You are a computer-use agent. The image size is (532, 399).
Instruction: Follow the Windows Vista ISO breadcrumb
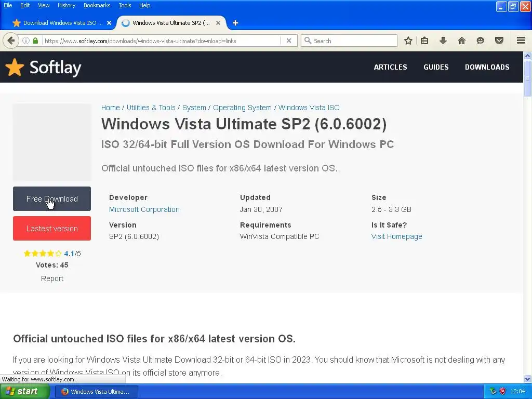pos(309,108)
